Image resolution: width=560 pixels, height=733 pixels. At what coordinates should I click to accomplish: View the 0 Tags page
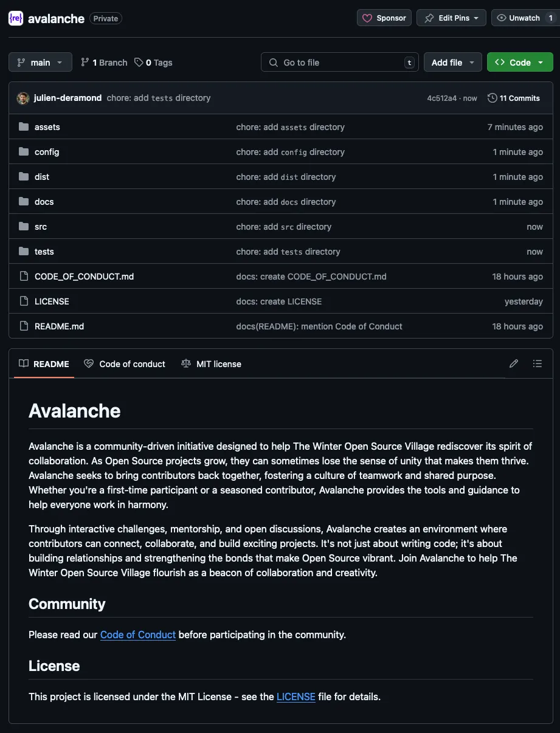(153, 63)
